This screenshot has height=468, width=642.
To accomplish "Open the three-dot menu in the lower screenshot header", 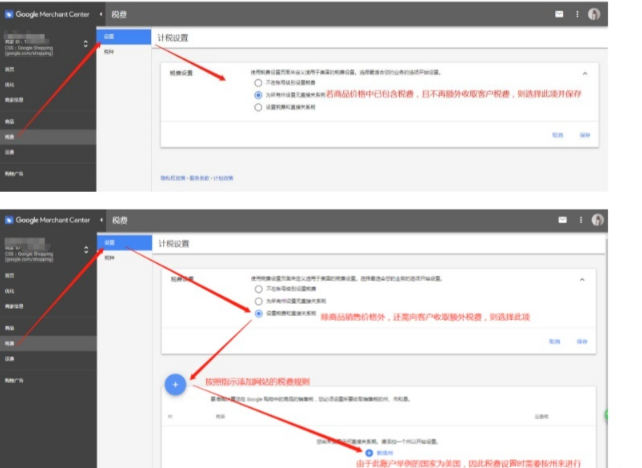I will (x=581, y=220).
